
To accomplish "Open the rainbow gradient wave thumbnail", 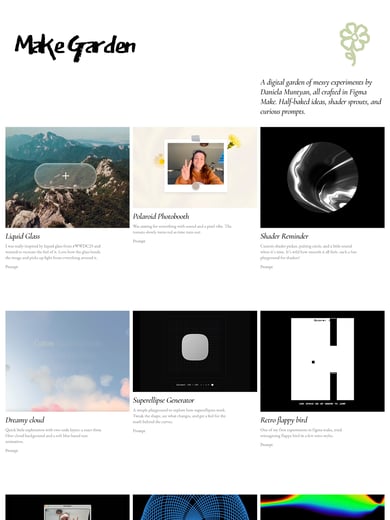I will (322, 507).
